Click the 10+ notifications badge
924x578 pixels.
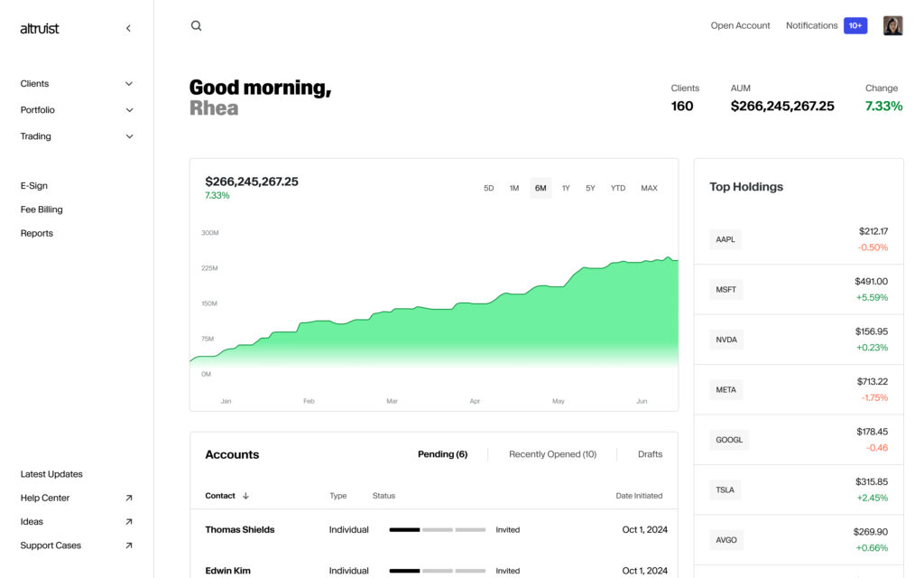[x=855, y=25]
